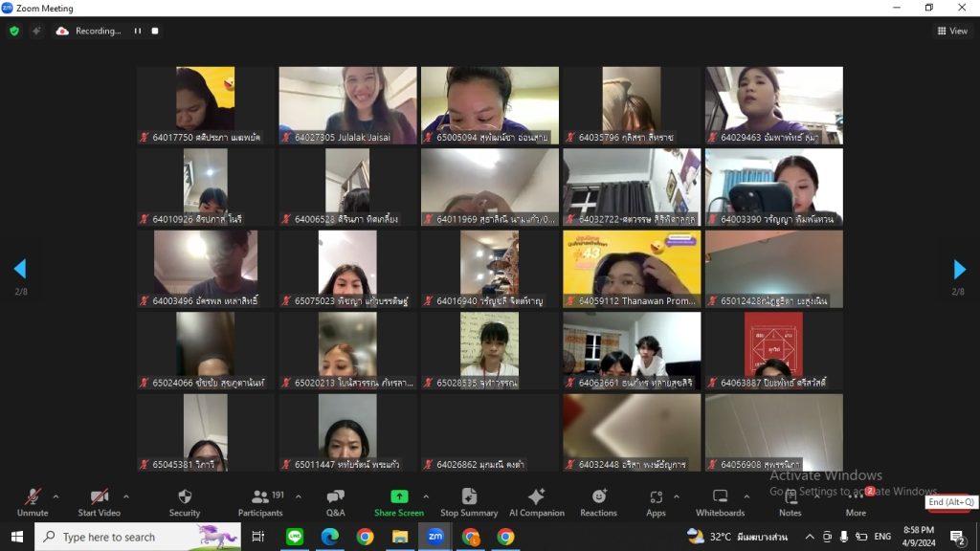Viewport: 980px width, 551px height.
Task: Expand audio options arrow beside Unmute
Action: 56,497
